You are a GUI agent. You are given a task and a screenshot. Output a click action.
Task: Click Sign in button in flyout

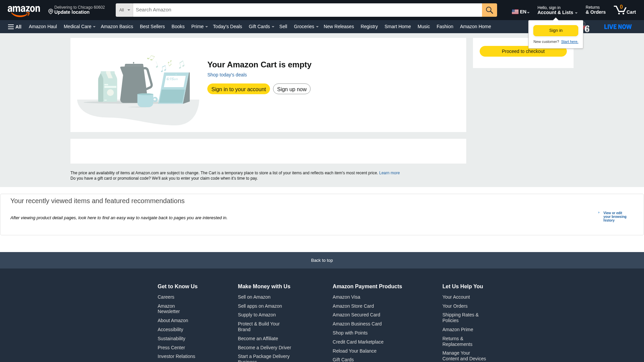tap(556, 31)
